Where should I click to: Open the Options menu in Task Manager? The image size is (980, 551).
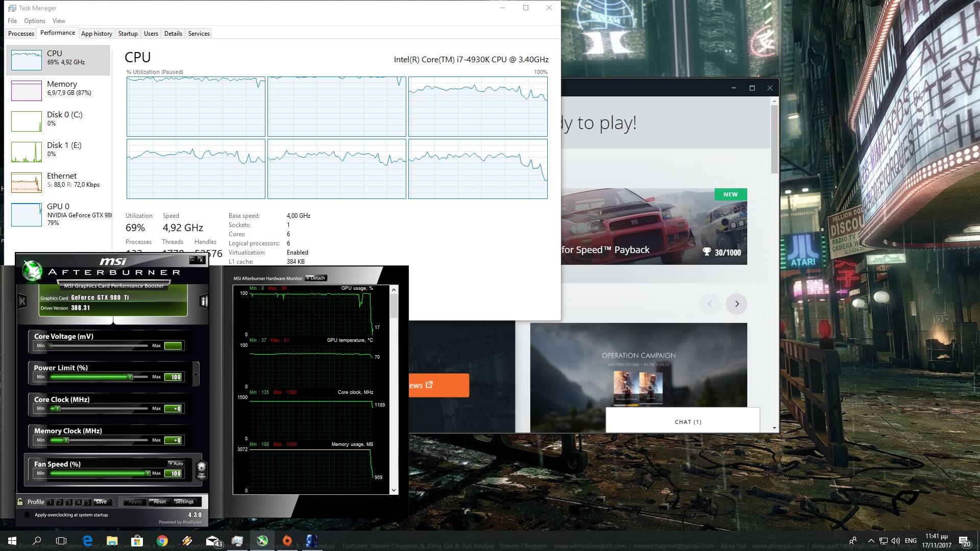coord(34,21)
